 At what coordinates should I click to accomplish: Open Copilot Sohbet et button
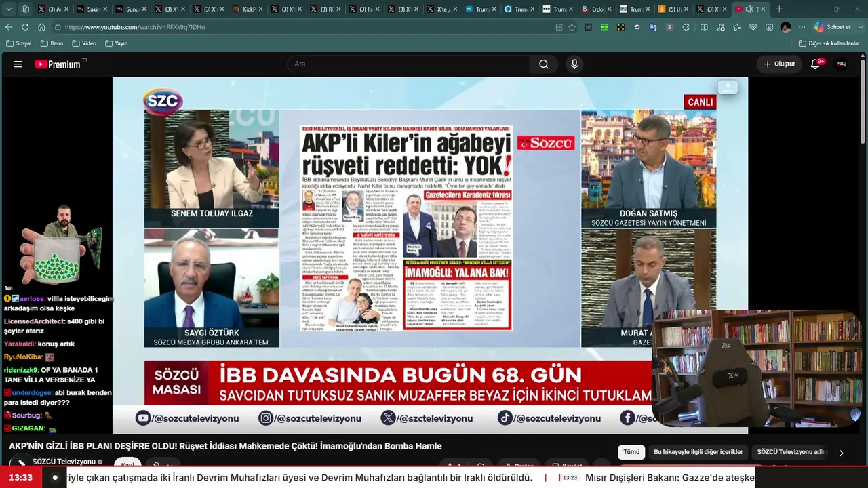[x=833, y=27]
